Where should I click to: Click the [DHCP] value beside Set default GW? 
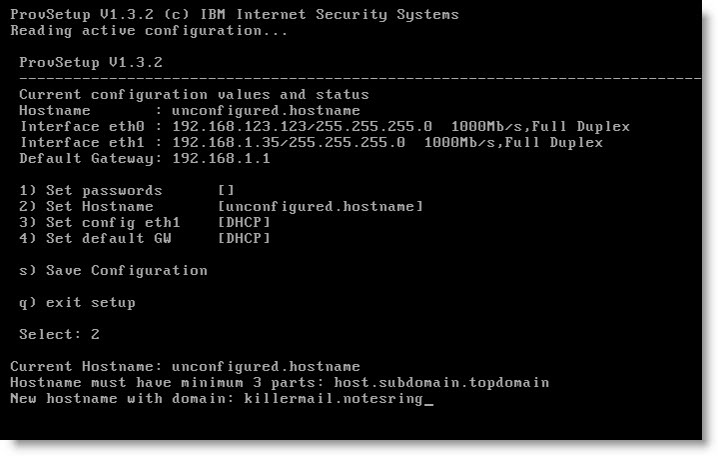pyautogui.click(x=244, y=239)
